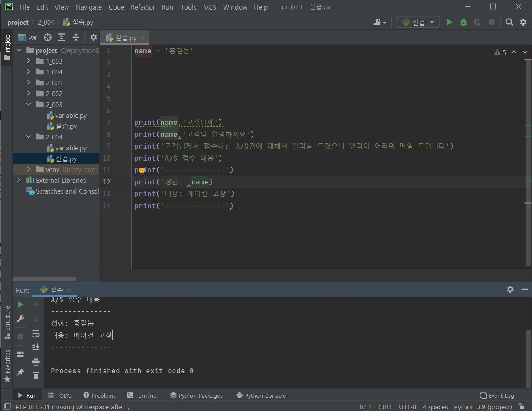Open Search Everywhere magnifier icon
This screenshot has width=532, height=411.
tap(510, 22)
